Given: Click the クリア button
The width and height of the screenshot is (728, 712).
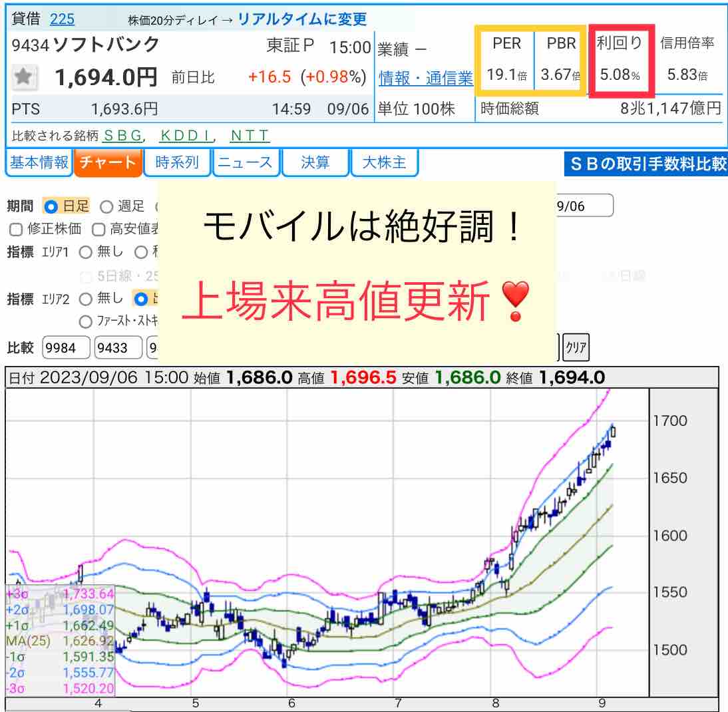Looking at the screenshot, I should click(x=576, y=347).
